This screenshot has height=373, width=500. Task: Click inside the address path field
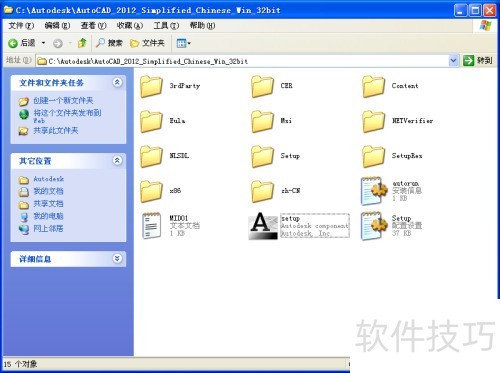point(242,61)
